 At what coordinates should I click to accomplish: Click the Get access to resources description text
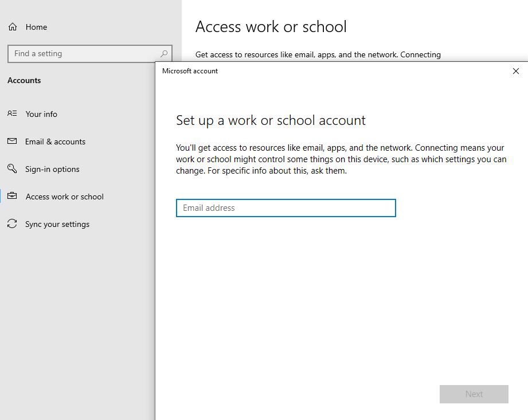tap(318, 54)
